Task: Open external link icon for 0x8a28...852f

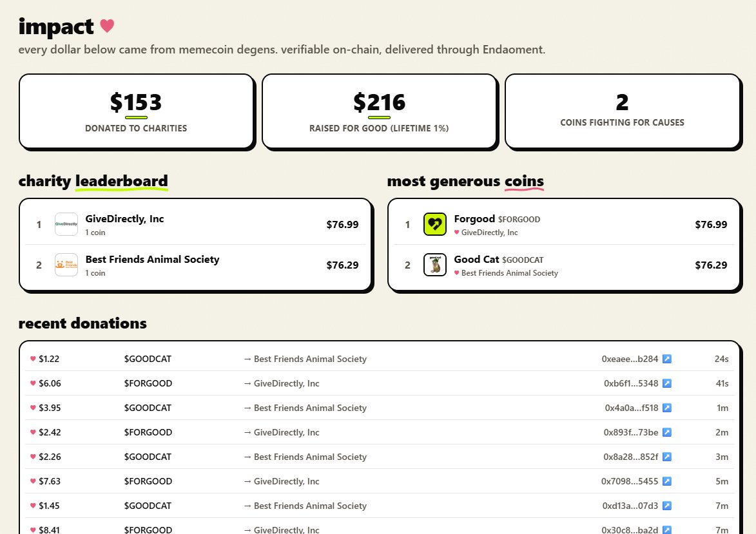Action: click(667, 457)
